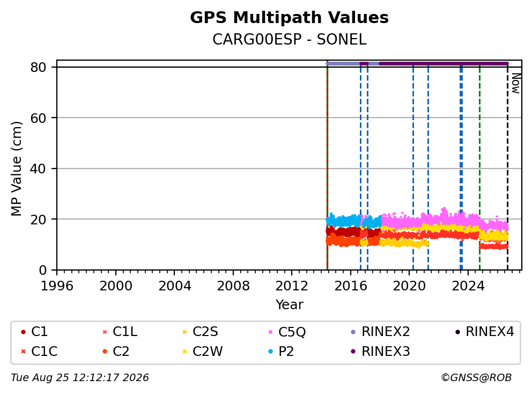Click the C5Q legend label
This screenshot has width=532, height=394.
(292, 332)
